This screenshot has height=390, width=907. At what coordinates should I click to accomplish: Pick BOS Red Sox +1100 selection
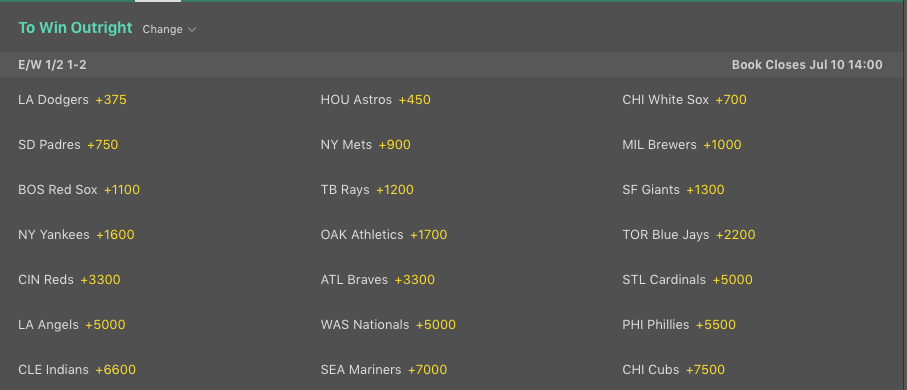(79, 189)
